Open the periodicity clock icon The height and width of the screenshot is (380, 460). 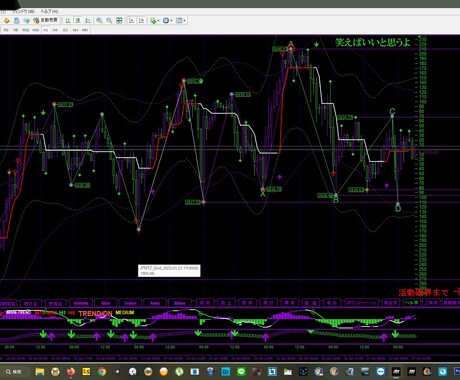166,21
